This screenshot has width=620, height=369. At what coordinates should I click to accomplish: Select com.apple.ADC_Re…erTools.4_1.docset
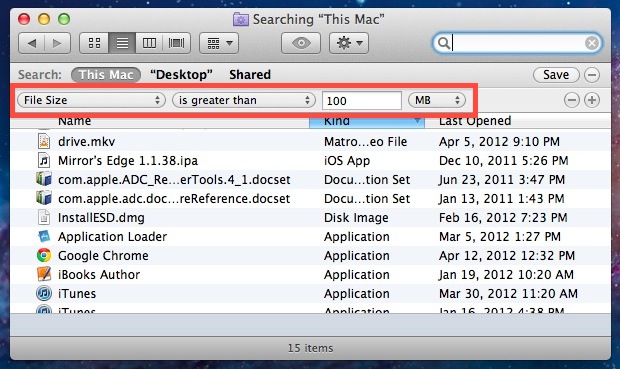(310, 180)
